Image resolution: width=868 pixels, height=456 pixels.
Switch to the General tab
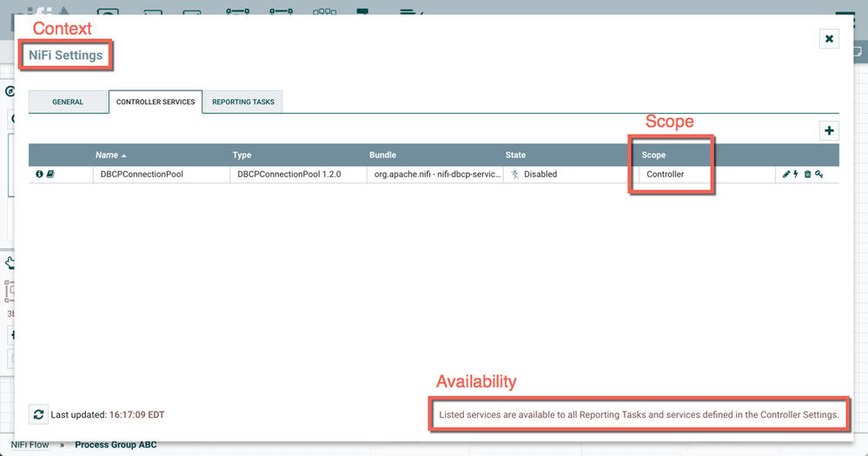click(x=68, y=102)
